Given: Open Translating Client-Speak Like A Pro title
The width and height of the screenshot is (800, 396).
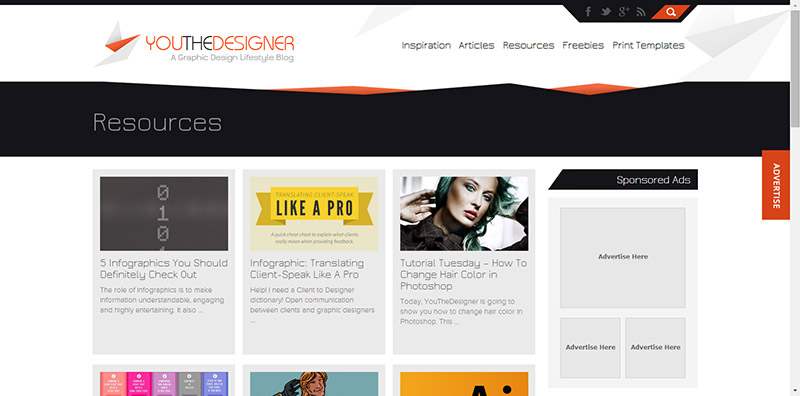Looking at the screenshot, I should [307, 269].
